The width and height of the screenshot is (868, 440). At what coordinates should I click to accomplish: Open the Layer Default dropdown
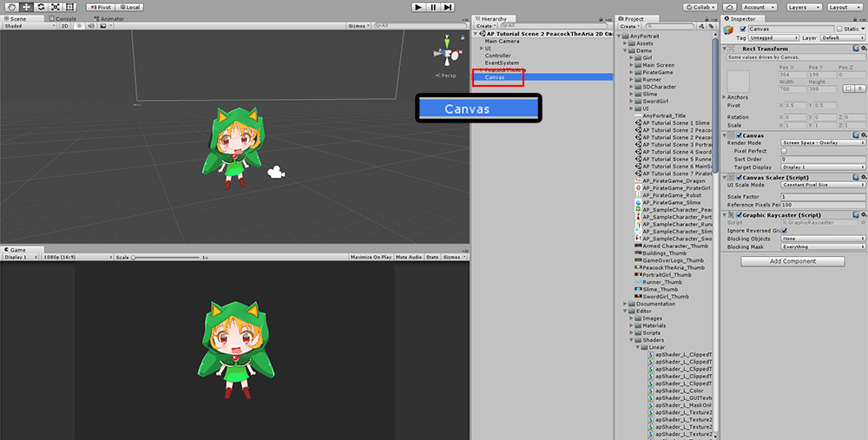[x=841, y=37]
